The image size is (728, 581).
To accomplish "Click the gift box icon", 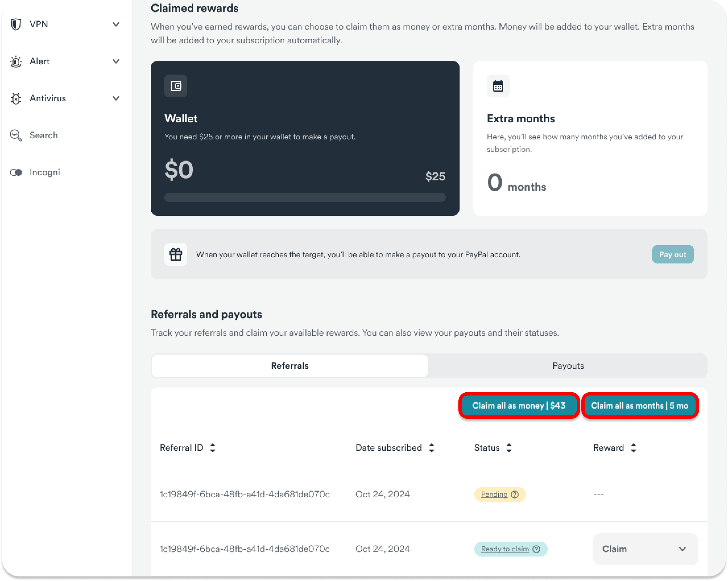I will pos(175,254).
